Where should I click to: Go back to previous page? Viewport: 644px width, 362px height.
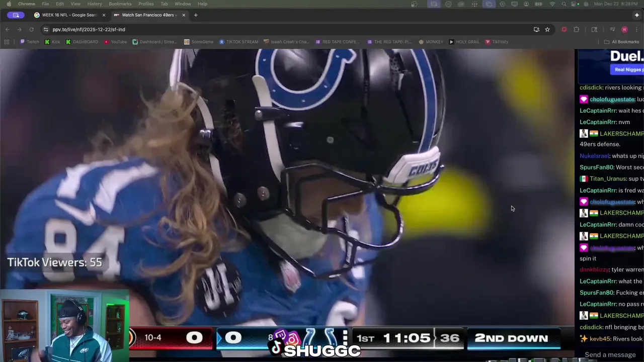[x=8, y=29]
